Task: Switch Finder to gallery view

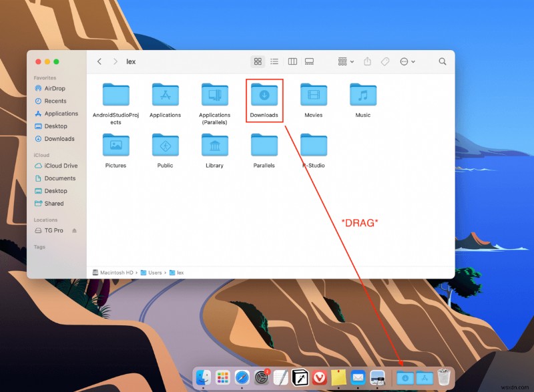Action: (x=309, y=61)
